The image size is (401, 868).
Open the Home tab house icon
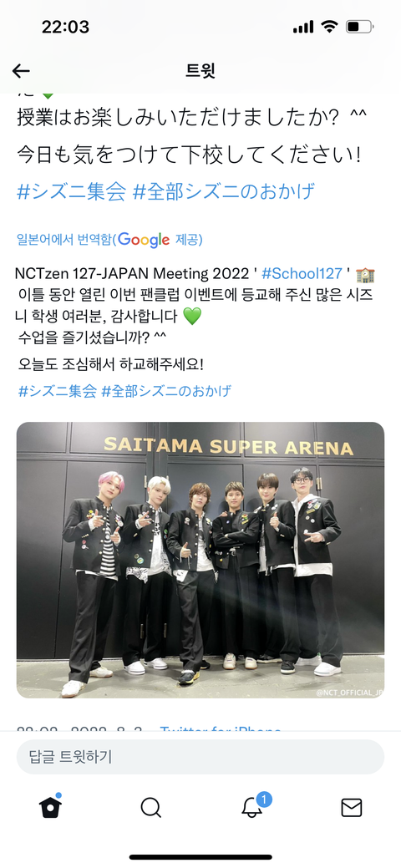click(x=50, y=806)
